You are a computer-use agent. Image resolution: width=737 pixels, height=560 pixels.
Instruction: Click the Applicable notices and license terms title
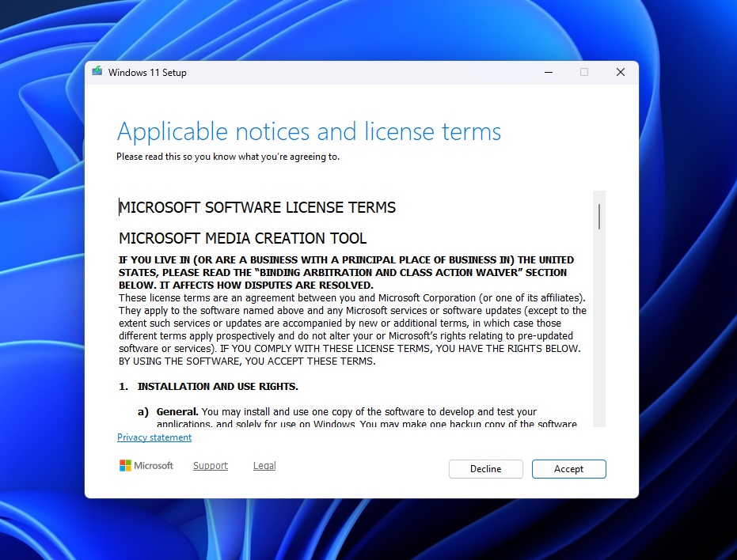point(309,131)
